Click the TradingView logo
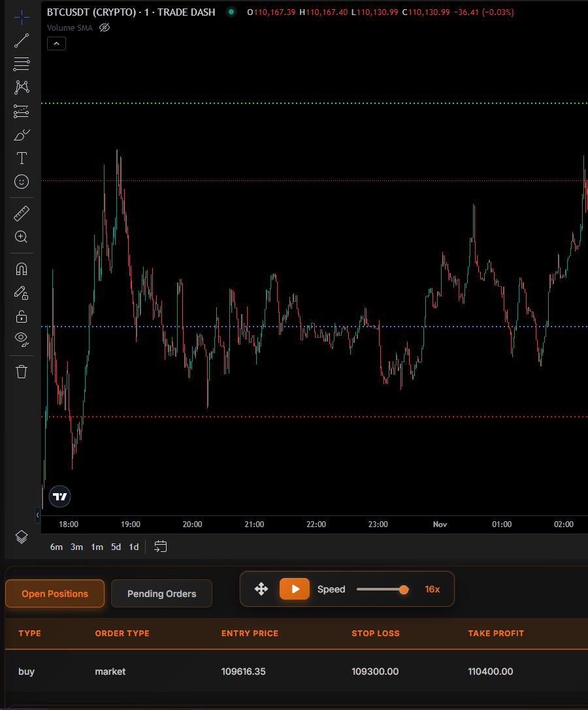The height and width of the screenshot is (710, 588). pos(60,496)
